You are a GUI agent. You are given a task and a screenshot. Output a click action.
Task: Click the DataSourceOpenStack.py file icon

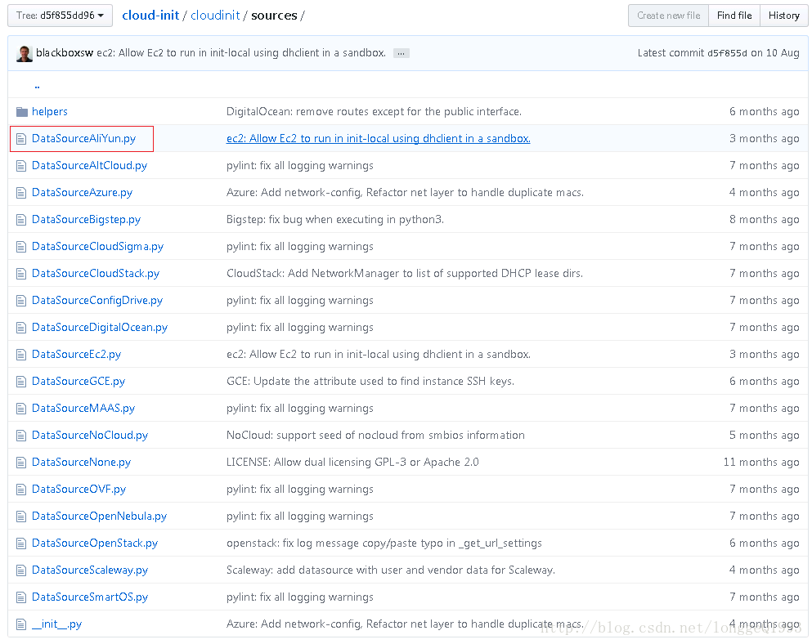tap(21, 543)
